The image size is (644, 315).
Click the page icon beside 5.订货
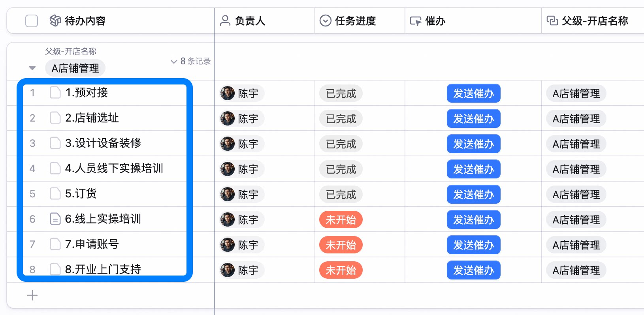(x=55, y=193)
